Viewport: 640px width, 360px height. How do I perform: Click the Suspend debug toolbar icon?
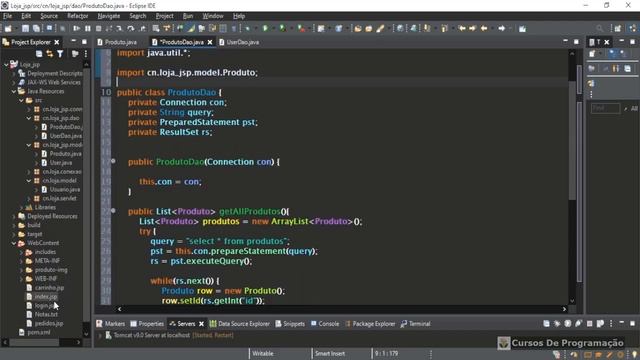point(87,28)
